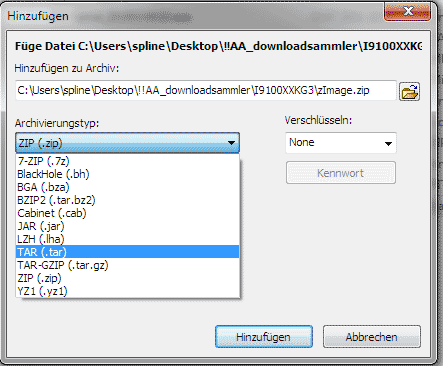Choose TAR-GZIP (.tar.gz) format
Viewport: 443px width, 366px height.
128,265
